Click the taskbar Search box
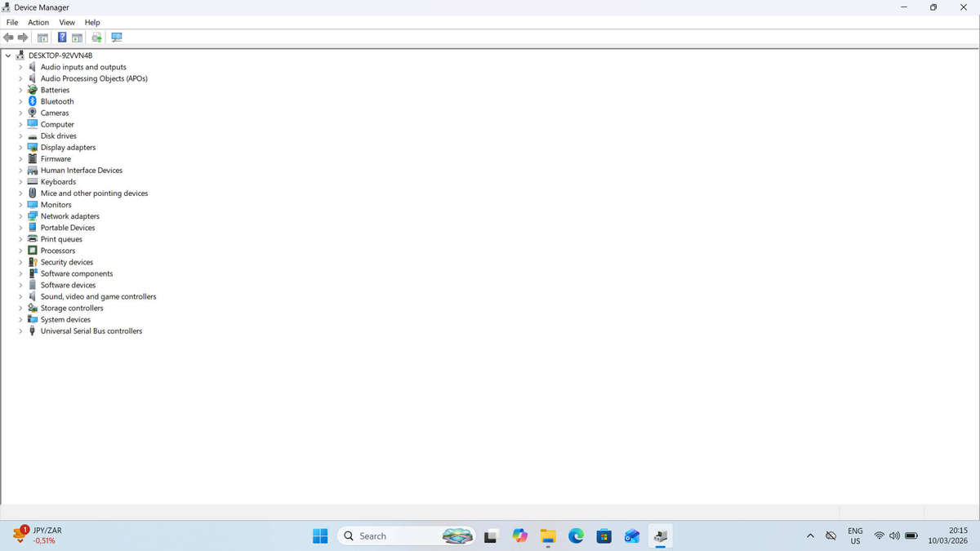 click(x=407, y=535)
